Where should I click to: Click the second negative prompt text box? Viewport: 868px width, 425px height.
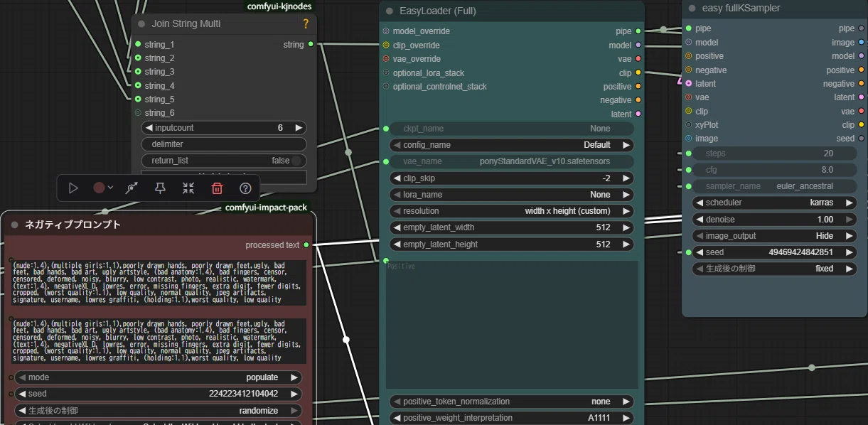[158, 341]
